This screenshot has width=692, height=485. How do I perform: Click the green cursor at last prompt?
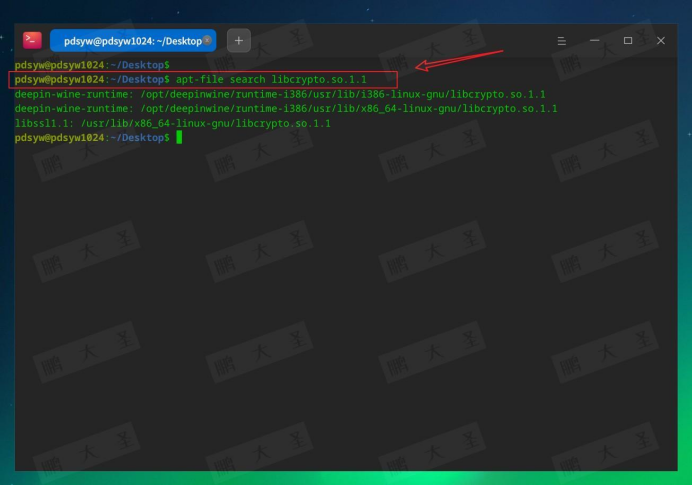[179, 137]
